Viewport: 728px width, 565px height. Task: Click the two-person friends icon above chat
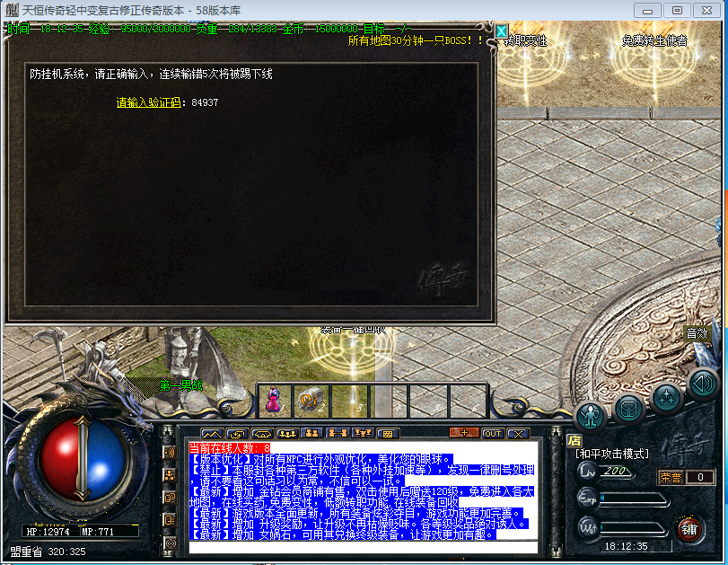[x=312, y=434]
